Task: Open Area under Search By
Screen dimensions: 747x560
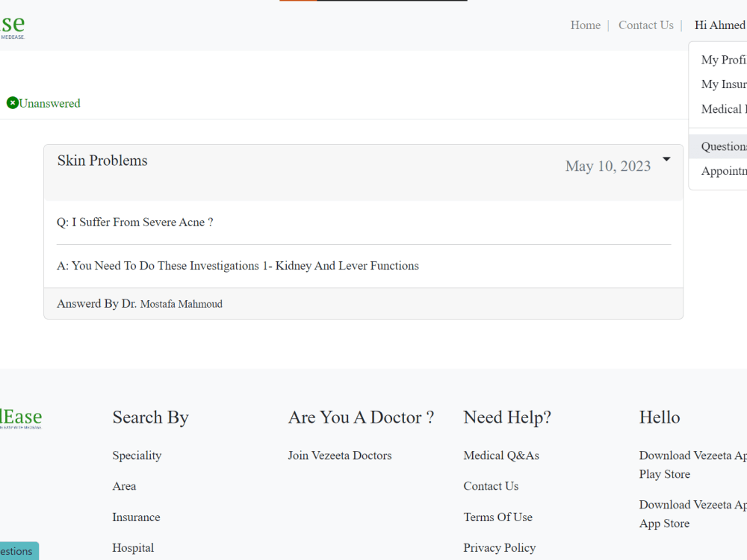Action: click(124, 486)
